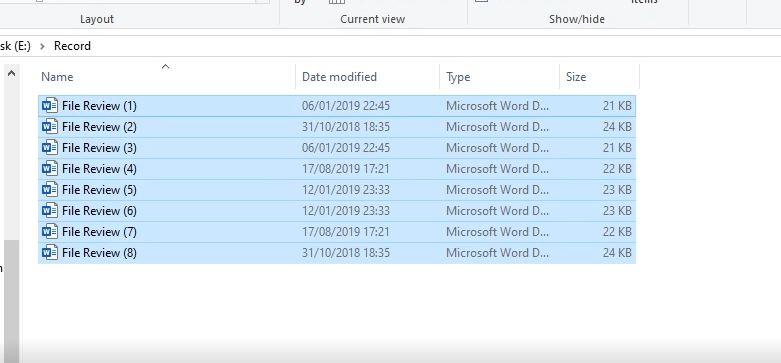Click the Word icon of File Review (1)

[50, 106]
